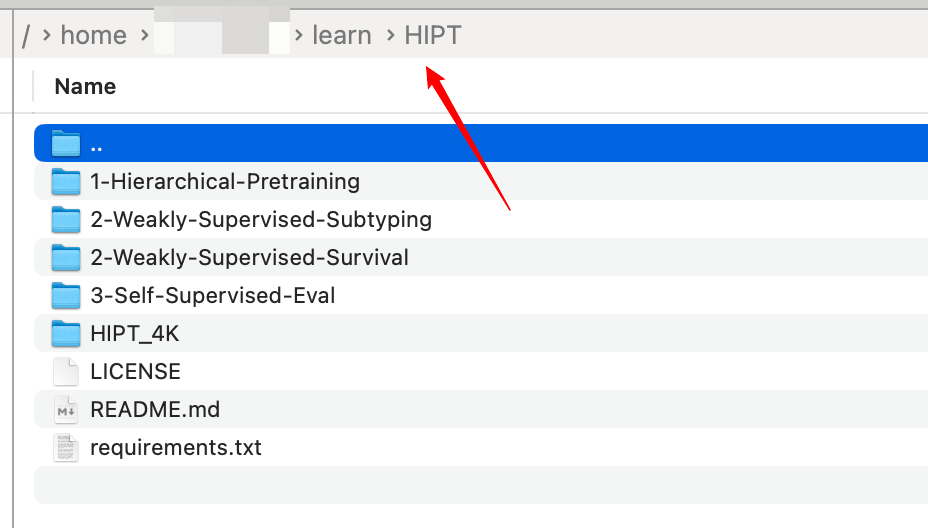This screenshot has width=928, height=528.
Task: Click HIPT in the breadcrumb path
Action: coord(432,36)
